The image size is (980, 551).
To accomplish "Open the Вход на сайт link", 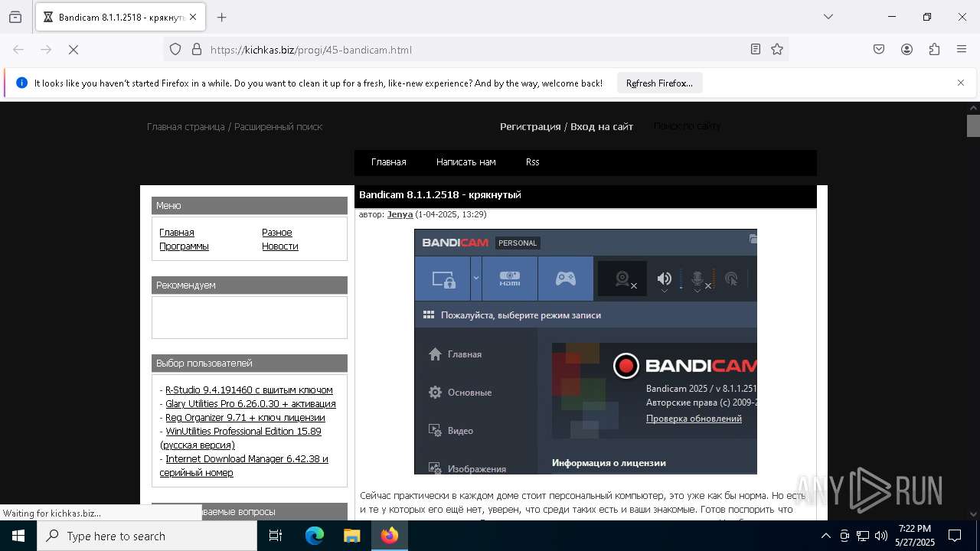I will pos(602,126).
